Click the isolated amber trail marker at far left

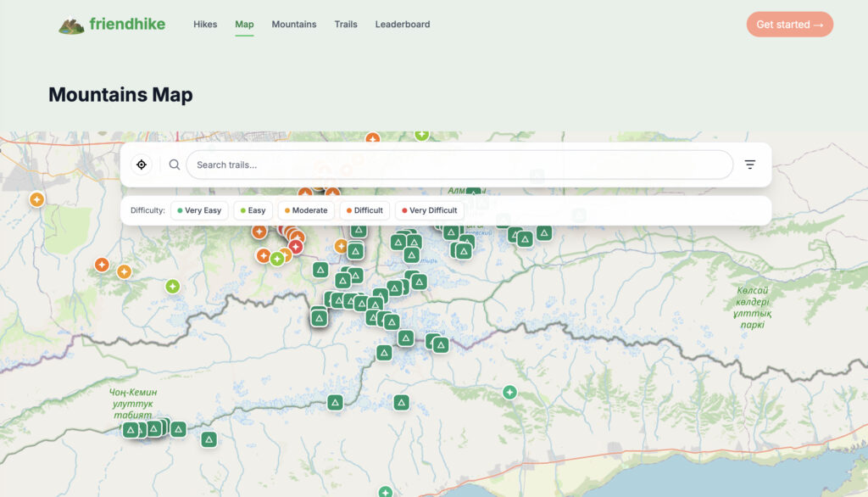[x=36, y=199]
